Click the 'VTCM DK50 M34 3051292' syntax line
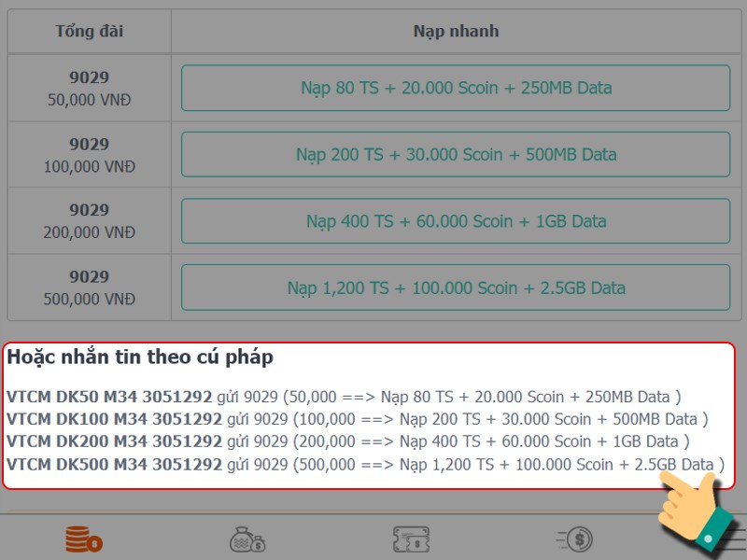The width and height of the screenshot is (747, 560). 344,397
